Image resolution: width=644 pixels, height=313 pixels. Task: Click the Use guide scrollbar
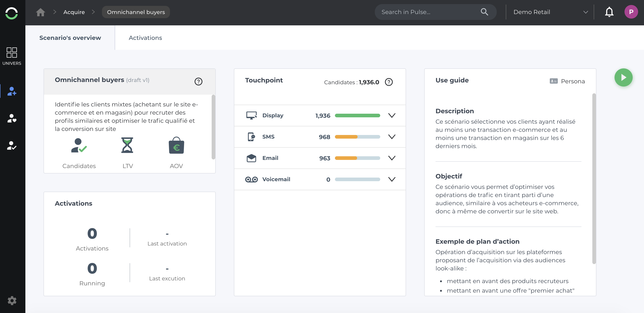coord(594,178)
